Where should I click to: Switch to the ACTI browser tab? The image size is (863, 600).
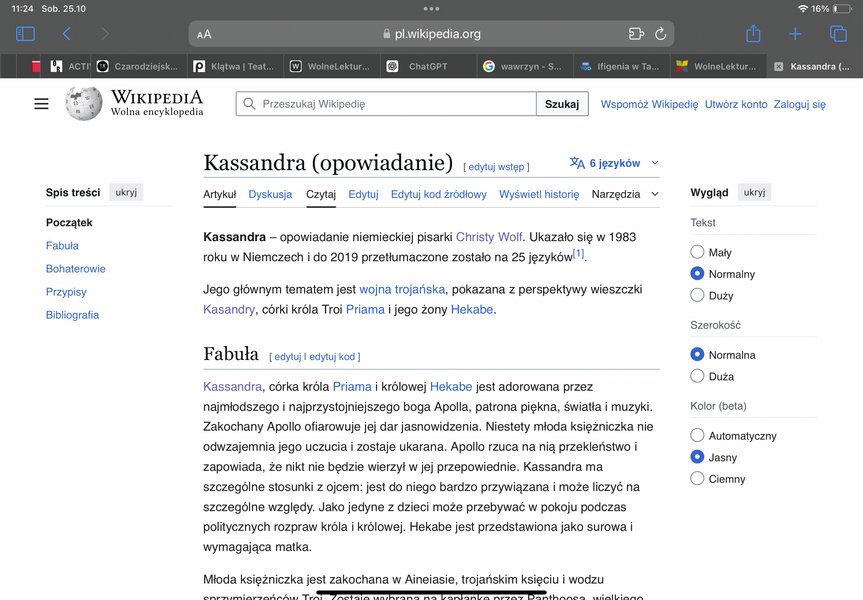pos(70,67)
